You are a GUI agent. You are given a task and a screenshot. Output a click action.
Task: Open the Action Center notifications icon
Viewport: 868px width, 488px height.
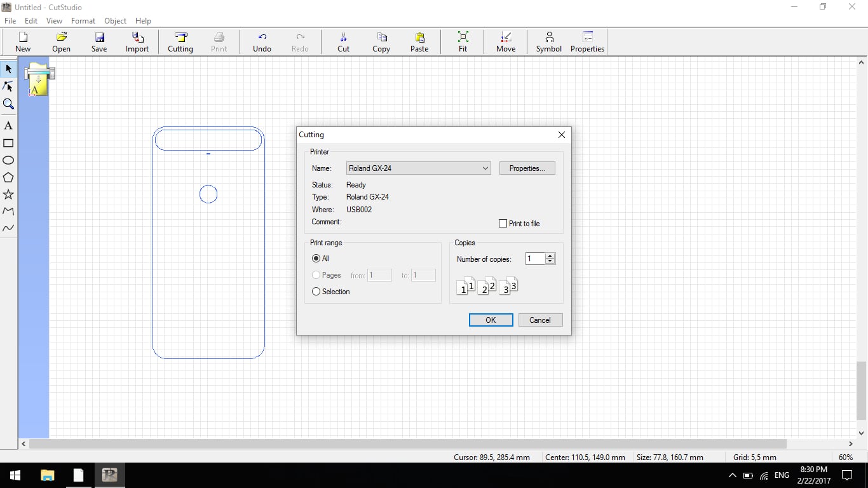click(847, 475)
